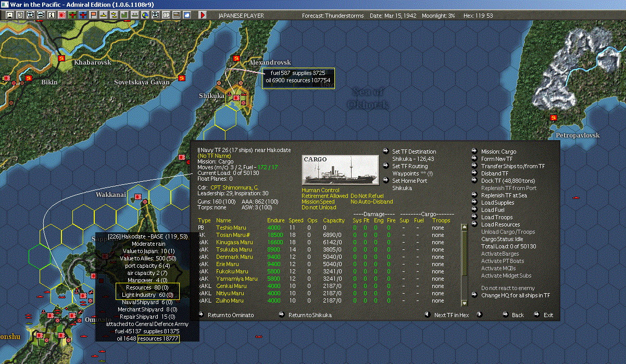Open the save game disk icon
The width and height of the screenshot is (626, 364).
click(x=10, y=15)
